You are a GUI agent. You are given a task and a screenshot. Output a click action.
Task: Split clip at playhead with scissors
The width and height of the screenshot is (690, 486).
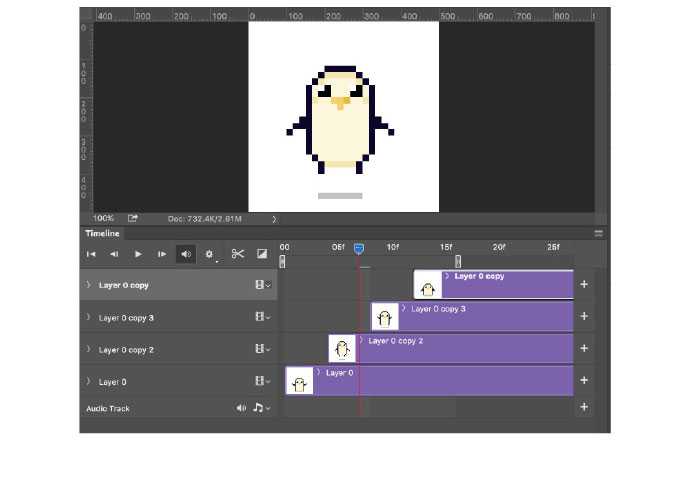tap(238, 254)
